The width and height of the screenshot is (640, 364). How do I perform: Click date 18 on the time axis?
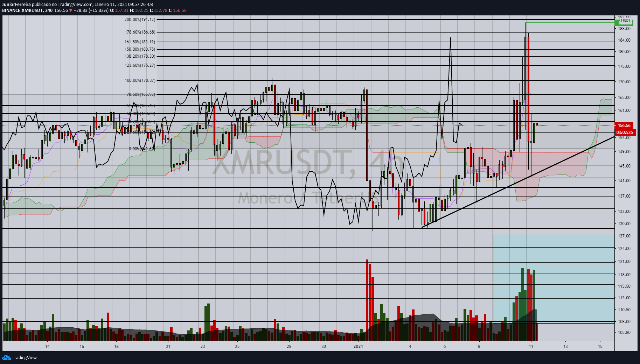tap(116, 347)
